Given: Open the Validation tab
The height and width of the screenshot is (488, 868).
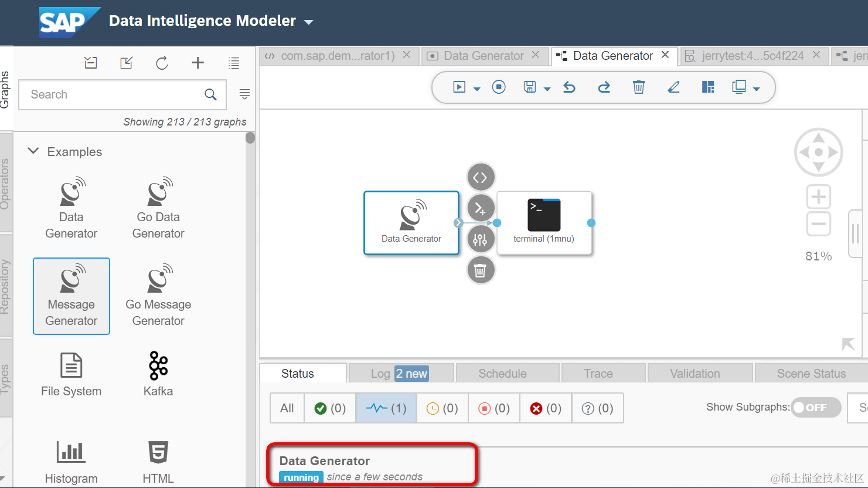Looking at the screenshot, I should pyautogui.click(x=700, y=374).
